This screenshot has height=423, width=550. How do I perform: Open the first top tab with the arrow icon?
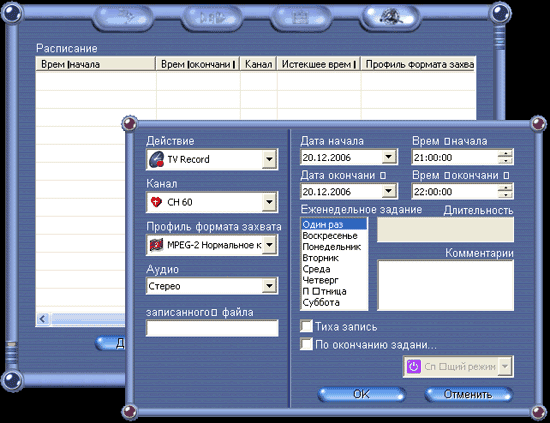124,17
